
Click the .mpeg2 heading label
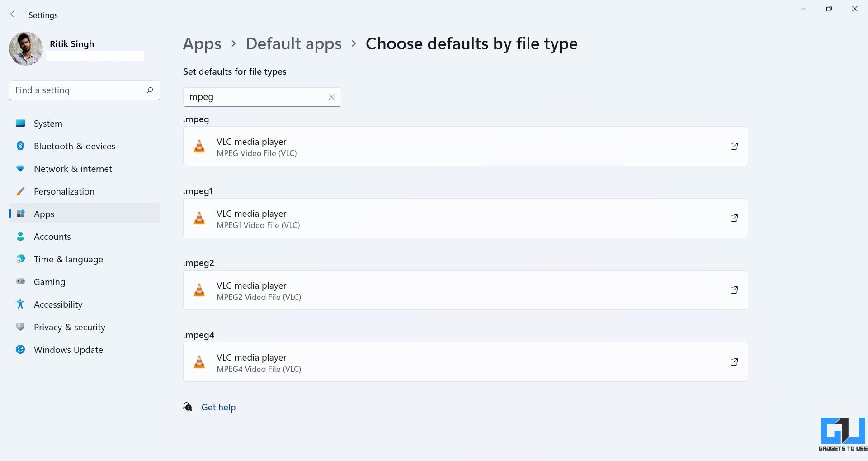point(199,263)
